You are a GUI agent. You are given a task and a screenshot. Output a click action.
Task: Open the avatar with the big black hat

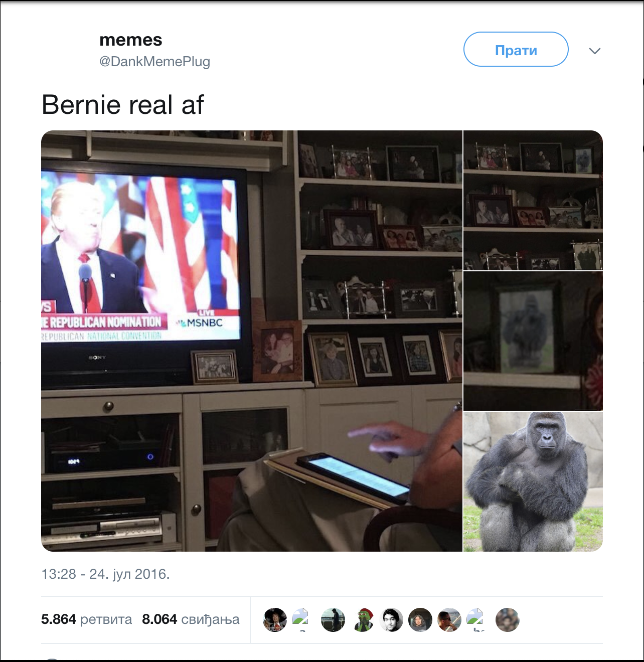(275, 620)
